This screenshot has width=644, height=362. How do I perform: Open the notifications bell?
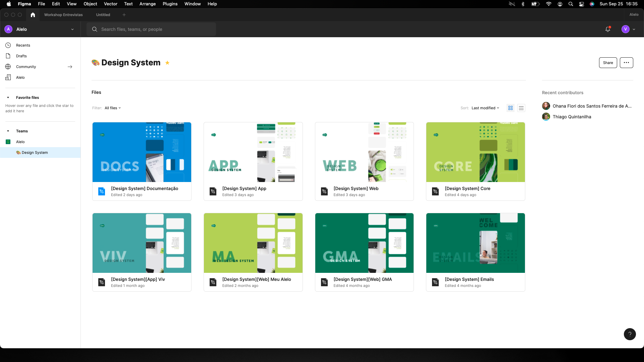point(607,29)
